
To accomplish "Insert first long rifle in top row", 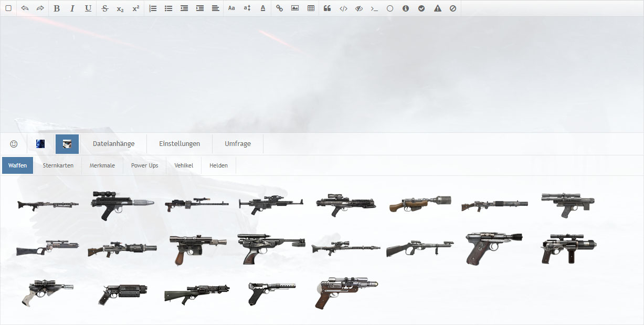I will coord(48,205).
